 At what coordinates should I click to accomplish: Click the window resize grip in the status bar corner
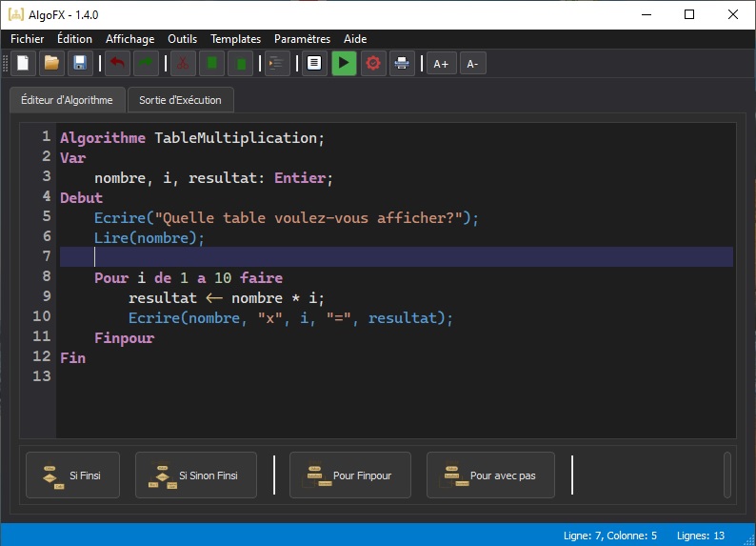[749, 540]
